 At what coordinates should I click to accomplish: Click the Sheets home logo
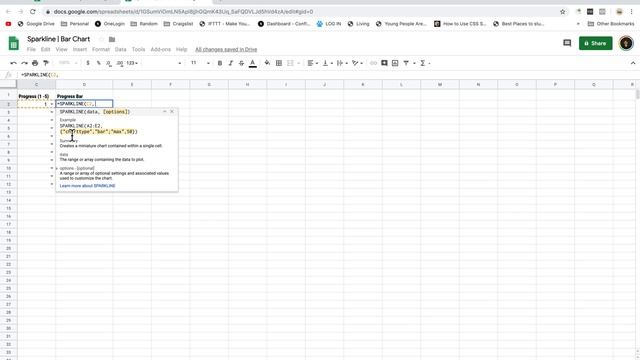tap(13, 43)
